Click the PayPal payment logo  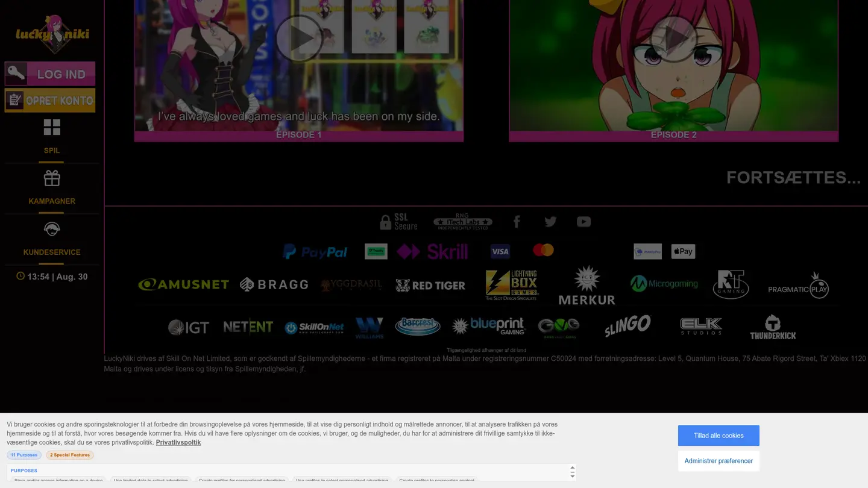click(x=315, y=252)
